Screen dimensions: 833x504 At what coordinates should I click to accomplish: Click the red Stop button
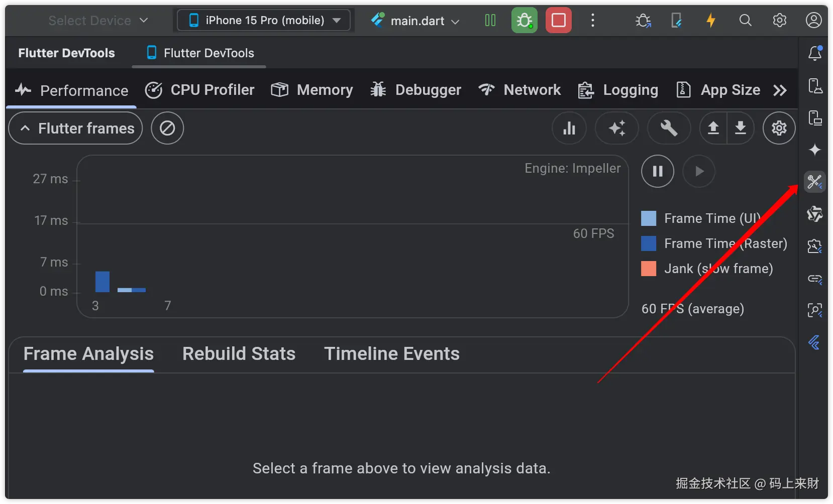558,21
